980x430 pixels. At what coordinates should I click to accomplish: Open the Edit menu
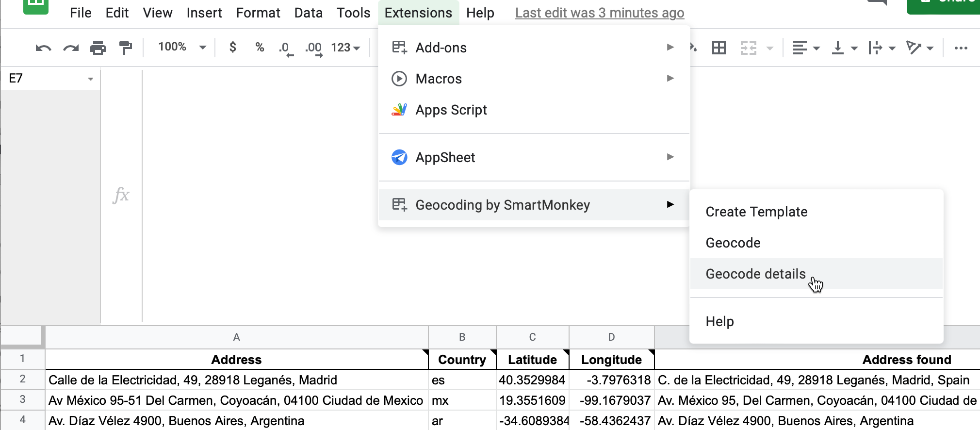point(117,13)
